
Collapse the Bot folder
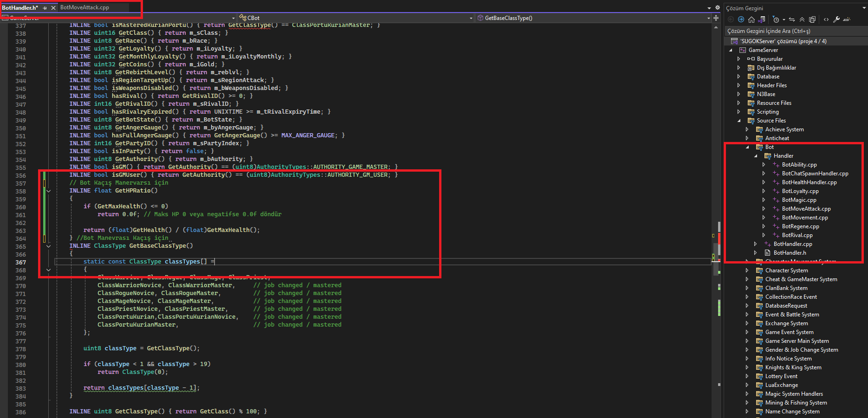(747, 147)
